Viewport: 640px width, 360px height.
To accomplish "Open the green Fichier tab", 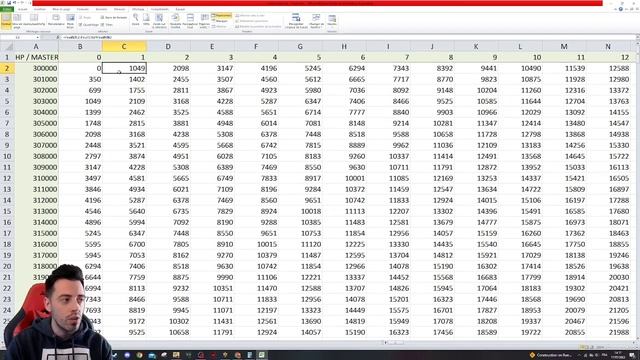I will click(7, 9).
